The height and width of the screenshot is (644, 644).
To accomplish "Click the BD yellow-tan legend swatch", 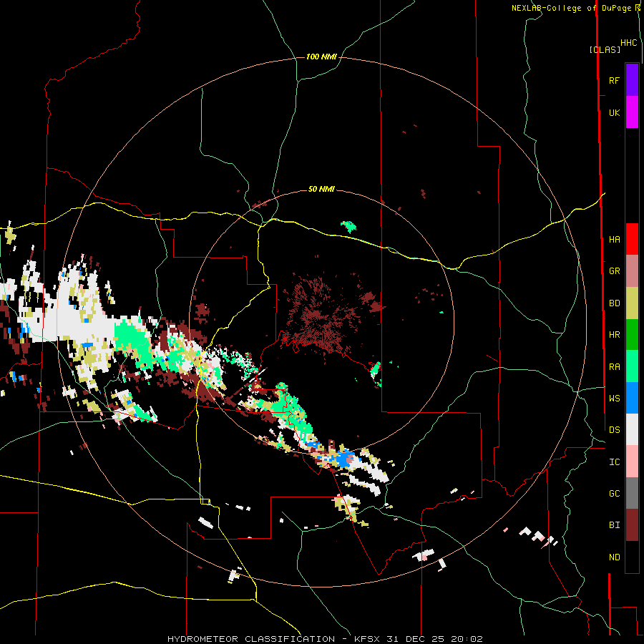I will 632,303.
